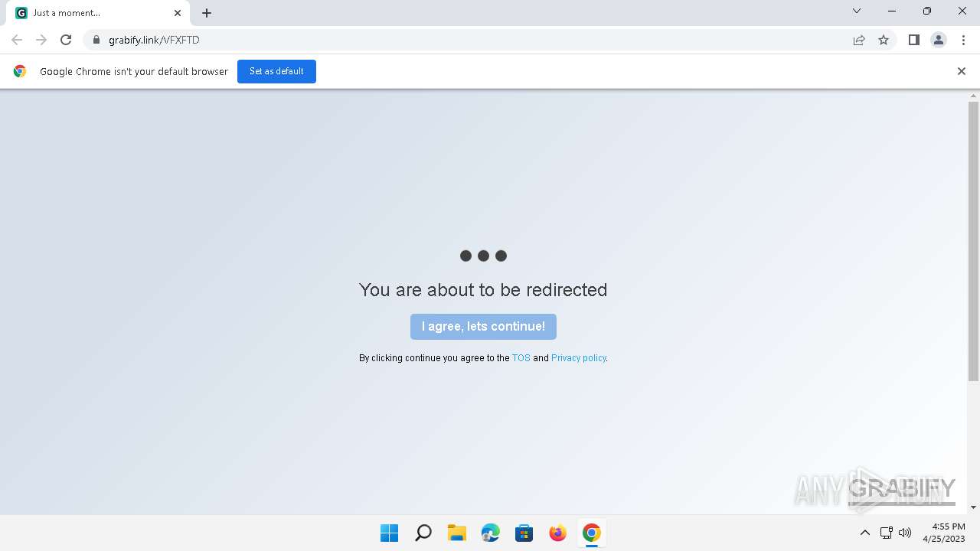
Task: Click the scrollbar up arrow
Action: (973, 96)
